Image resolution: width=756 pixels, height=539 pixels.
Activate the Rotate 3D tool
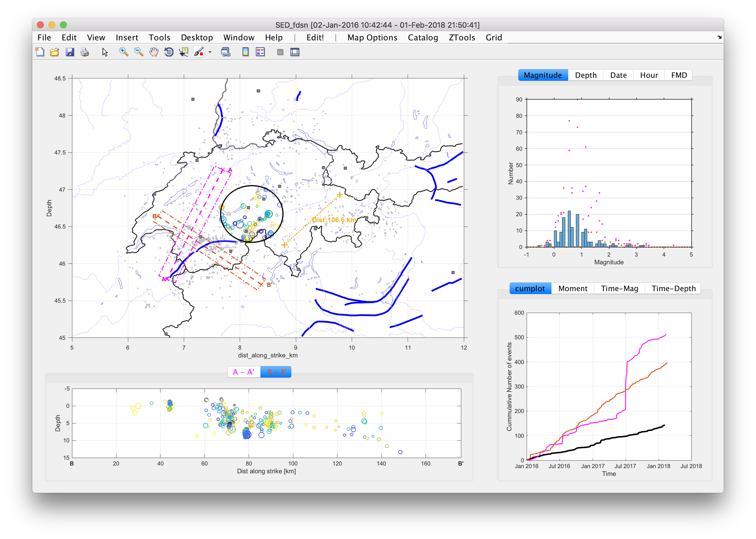[169, 52]
